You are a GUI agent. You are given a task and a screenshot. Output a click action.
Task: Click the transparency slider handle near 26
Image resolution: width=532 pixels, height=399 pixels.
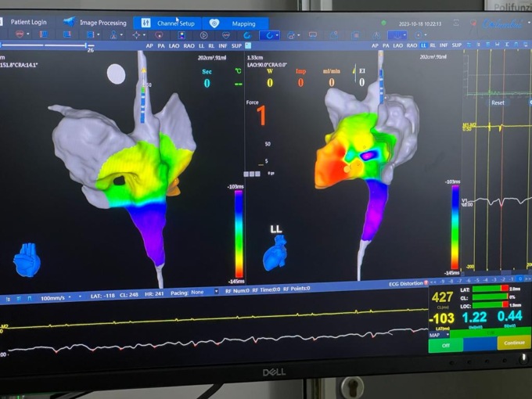point(86,45)
